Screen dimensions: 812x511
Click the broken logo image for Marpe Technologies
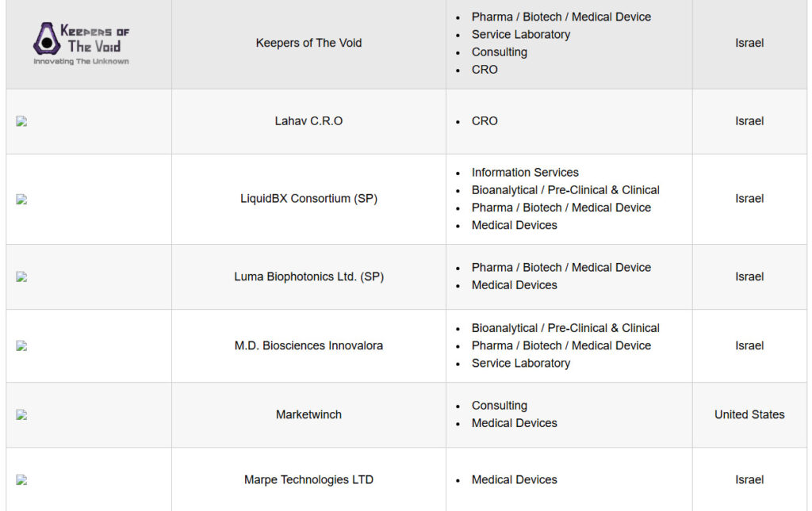tap(21, 480)
